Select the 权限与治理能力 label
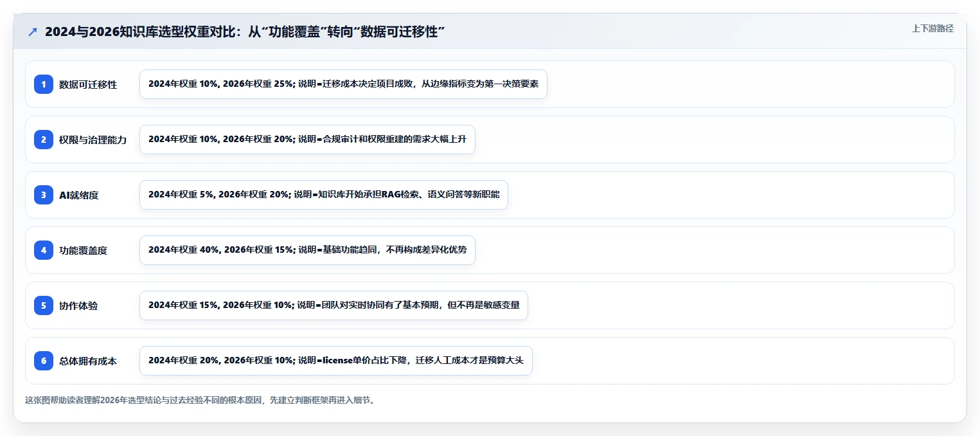 (x=93, y=140)
